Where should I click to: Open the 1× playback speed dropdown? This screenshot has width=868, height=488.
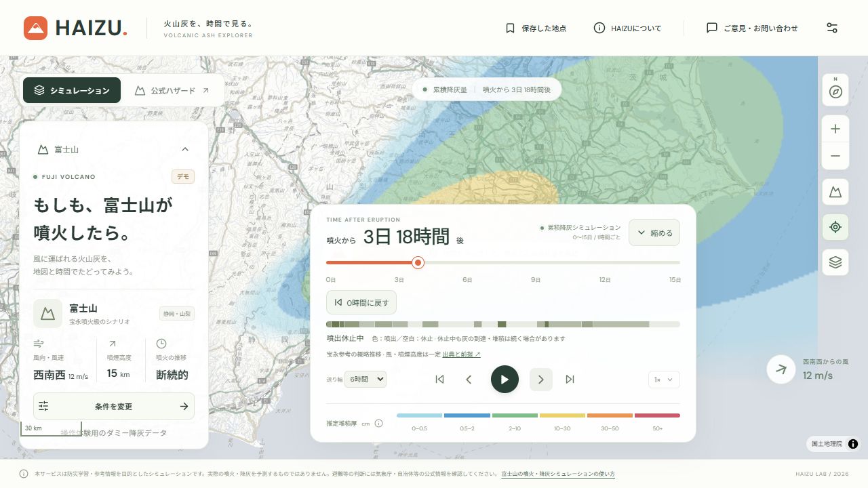tap(664, 380)
